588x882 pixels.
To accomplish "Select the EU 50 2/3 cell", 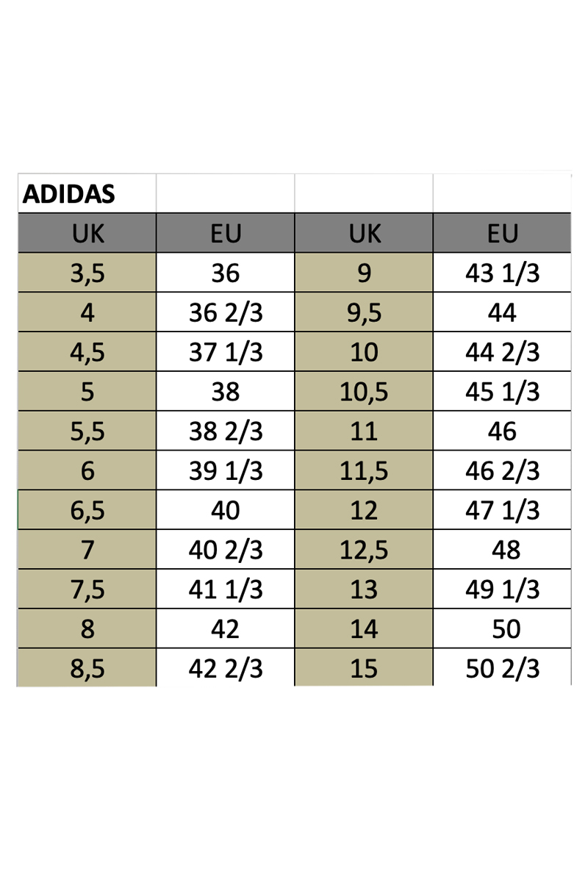I will pyautogui.click(x=503, y=669).
